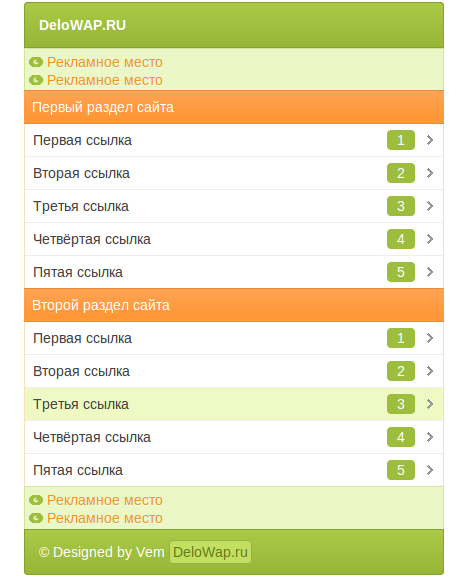Click the DeloWAP.RU header title
The image size is (463, 579).
(x=82, y=25)
